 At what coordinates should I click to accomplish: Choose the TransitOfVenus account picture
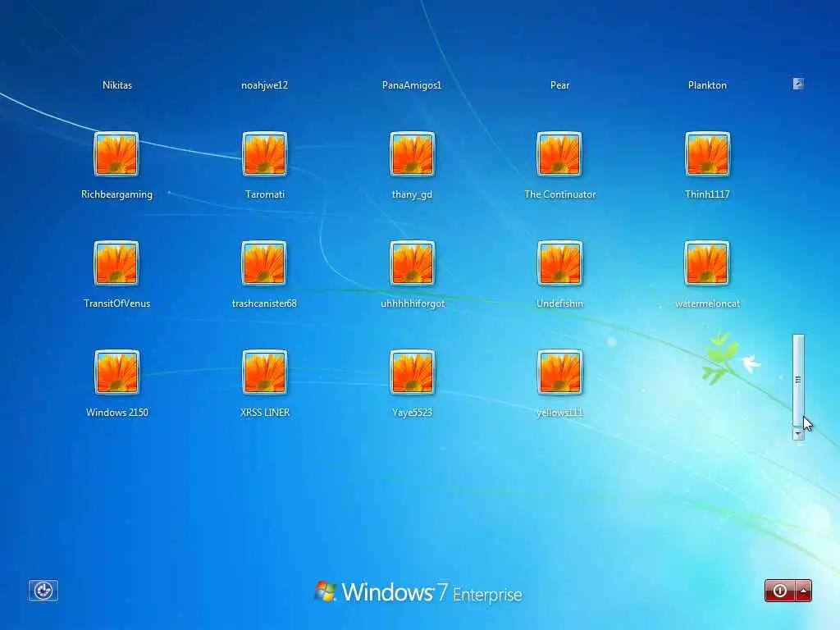[x=116, y=263]
